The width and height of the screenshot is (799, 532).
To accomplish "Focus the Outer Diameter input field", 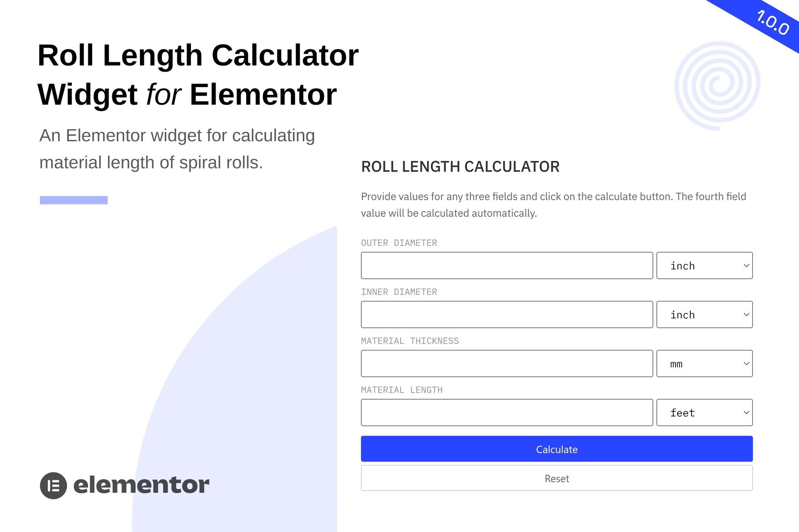I will click(x=507, y=266).
